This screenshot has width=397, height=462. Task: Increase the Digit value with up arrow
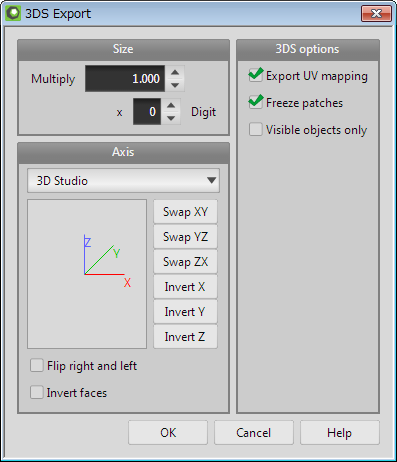(x=171, y=105)
